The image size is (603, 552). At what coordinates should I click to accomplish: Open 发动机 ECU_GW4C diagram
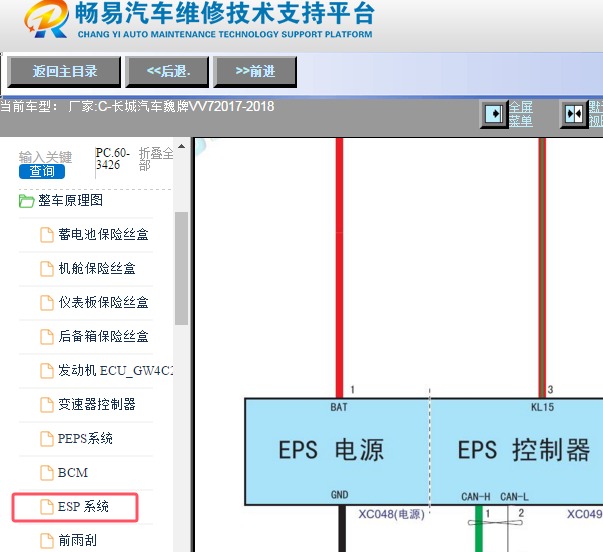[x=115, y=370]
